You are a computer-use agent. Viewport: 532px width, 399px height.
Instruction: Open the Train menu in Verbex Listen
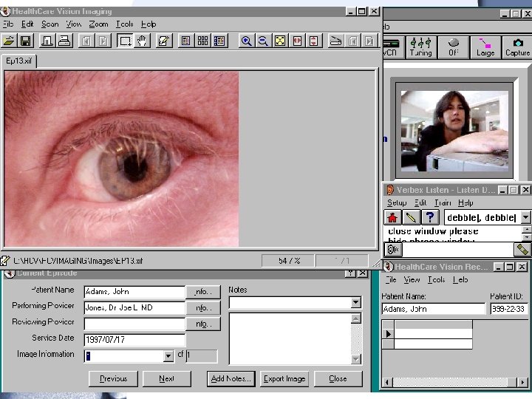point(443,202)
